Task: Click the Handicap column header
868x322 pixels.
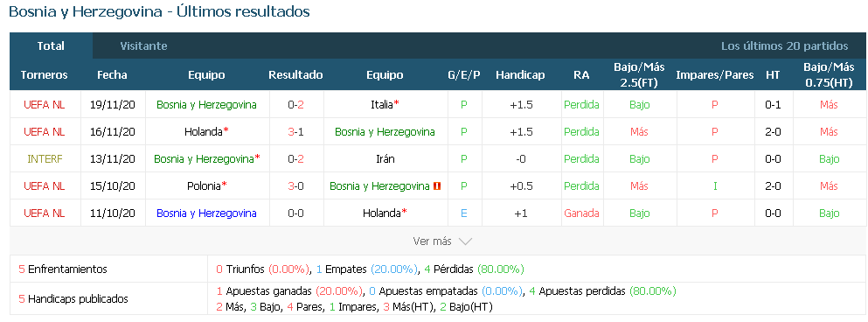Action: click(520, 75)
